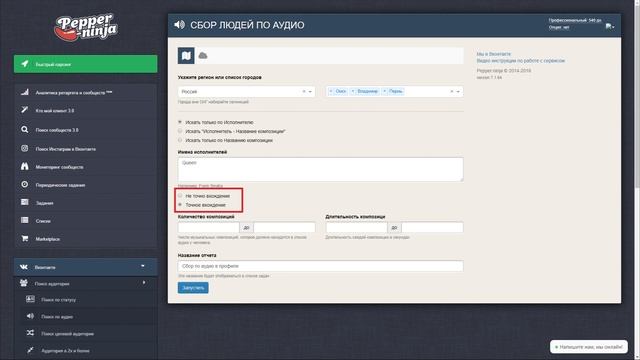Select search only by track title radio
Image resolution: width=640 pixels, height=360 pixels.
tap(180, 140)
